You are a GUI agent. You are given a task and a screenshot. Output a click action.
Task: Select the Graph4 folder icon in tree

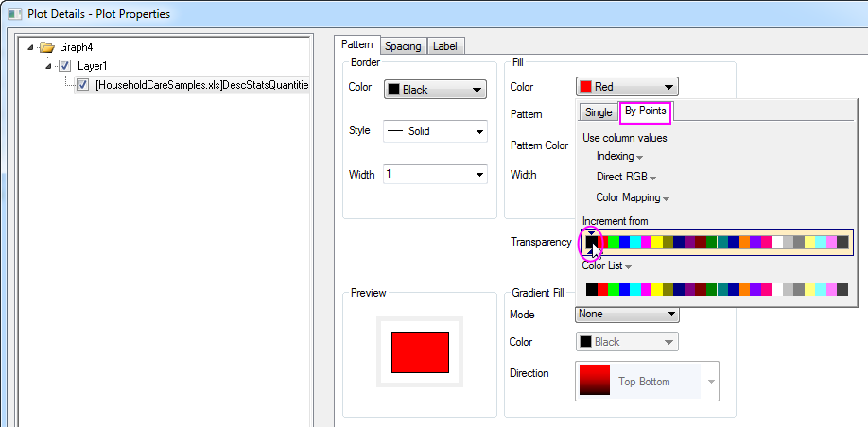click(46, 47)
